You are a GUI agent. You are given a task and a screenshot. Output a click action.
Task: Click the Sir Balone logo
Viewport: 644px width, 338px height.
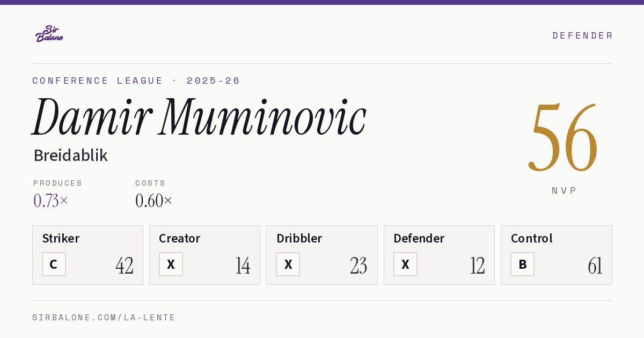[49, 34]
